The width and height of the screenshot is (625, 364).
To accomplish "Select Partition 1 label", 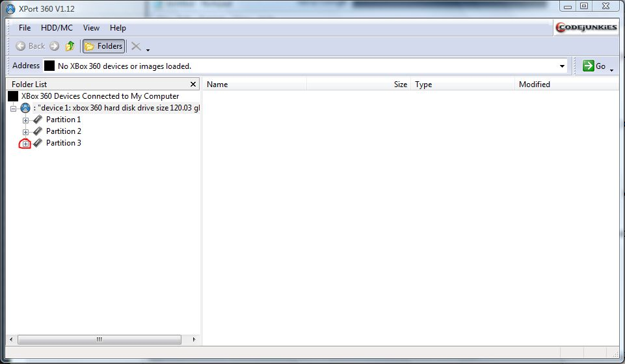I will point(63,120).
